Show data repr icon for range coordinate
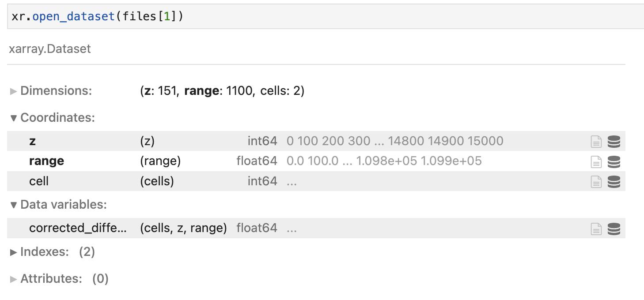Screen dimensions: 644x300 (614, 162)
